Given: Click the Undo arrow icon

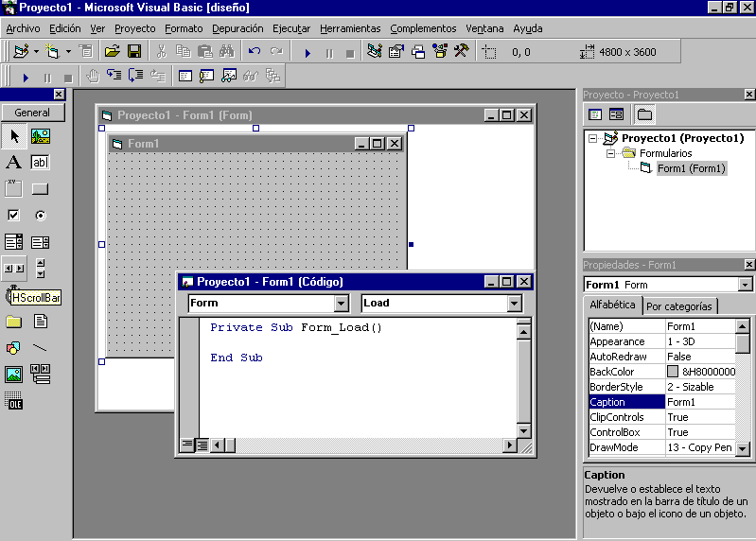Looking at the screenshot, I should coord(255,51).
